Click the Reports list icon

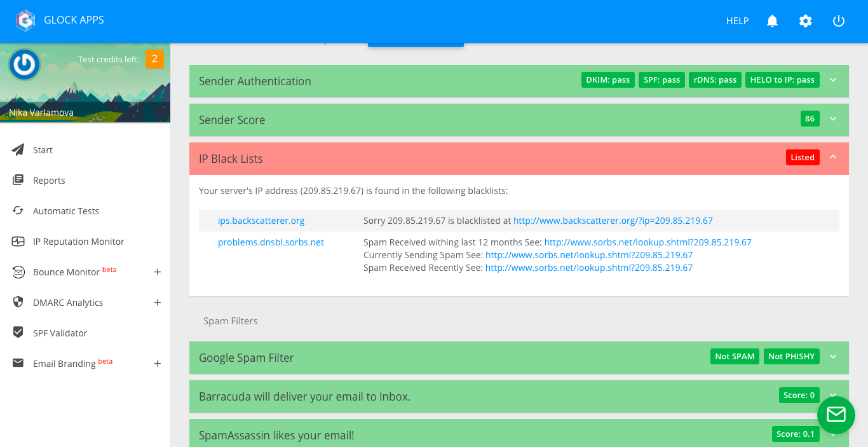pyautogui.click(x=18, y=181)
